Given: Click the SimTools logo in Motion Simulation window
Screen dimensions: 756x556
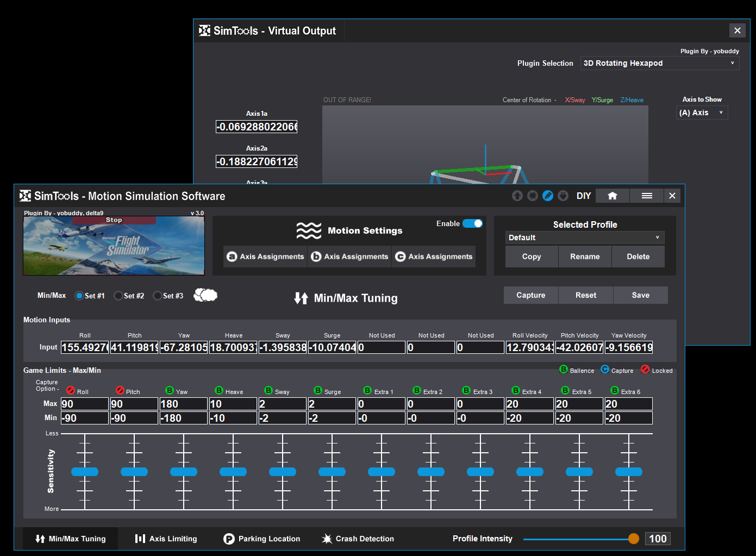Looking at the screenshot, I should (25, 196).
